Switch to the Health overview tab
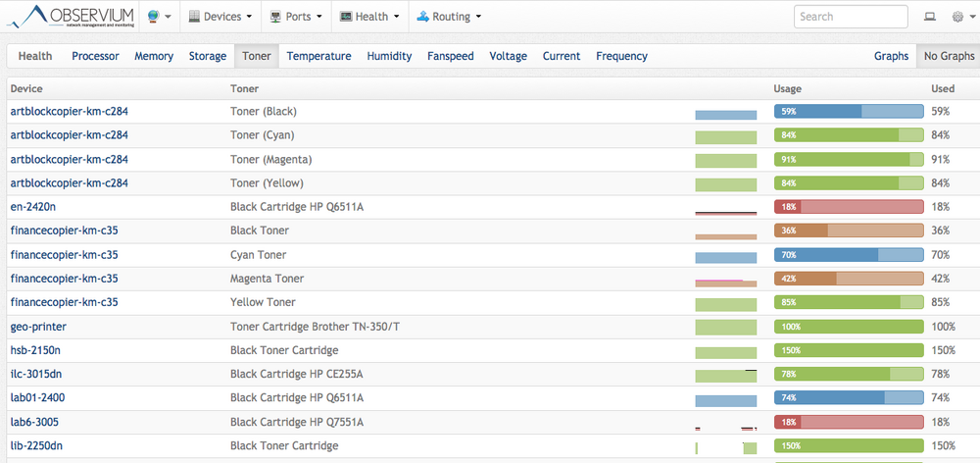980x463 pixels. (x=35, y=56)
